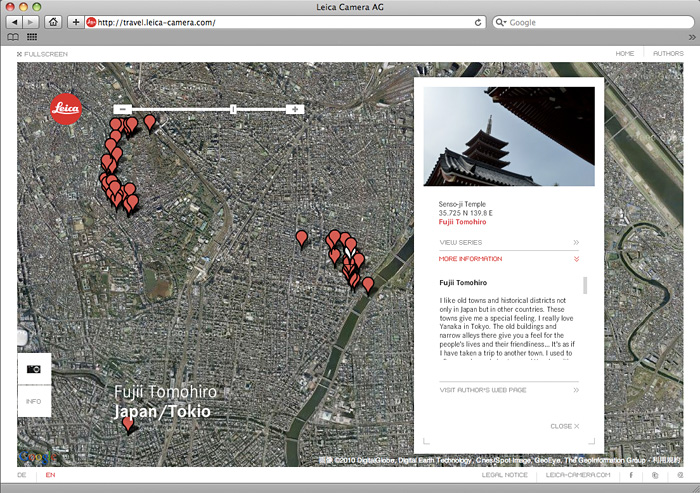The width and height of the screenshot is (700, 493).
Task: Switch to FULLSCREEN mode
Action: click(x=42, y=54)
